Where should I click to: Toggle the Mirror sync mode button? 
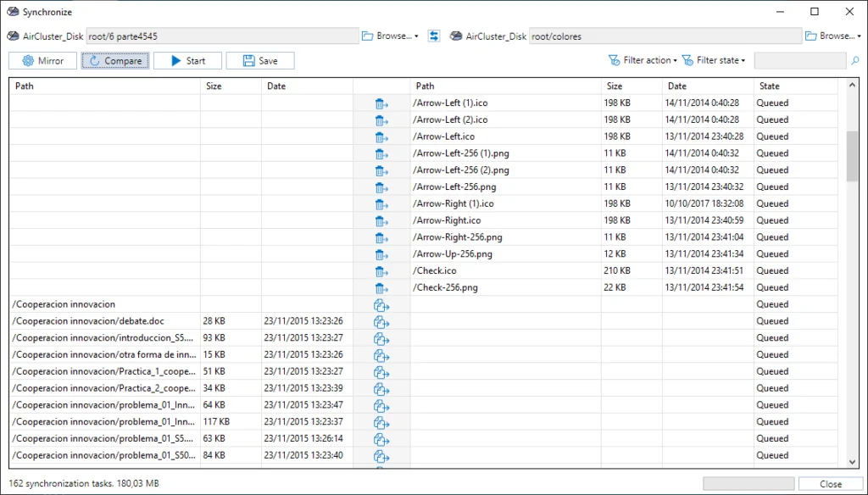point(42,61)
